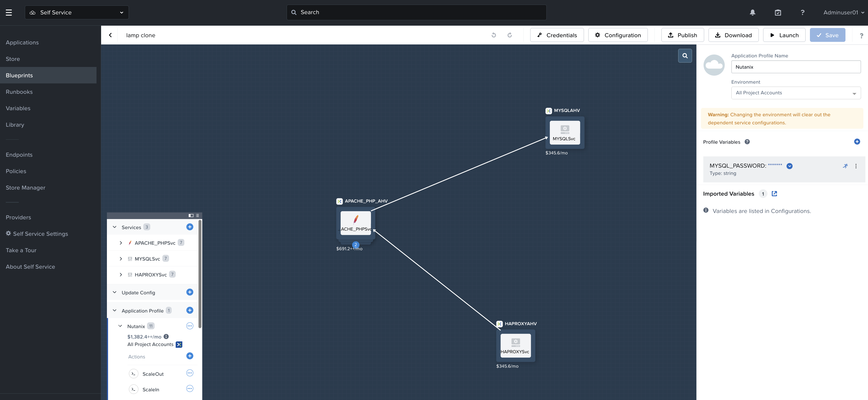The height and width of the screenshot is (400, 868).
Task: Open Profile Variables help tooltip icon
Action: tap(747, 142)
